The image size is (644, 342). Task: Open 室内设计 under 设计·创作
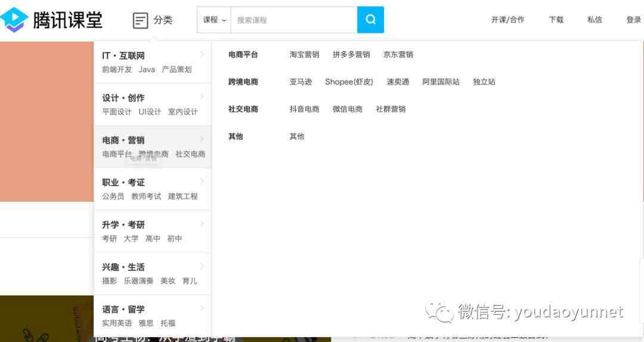point(183,112)
